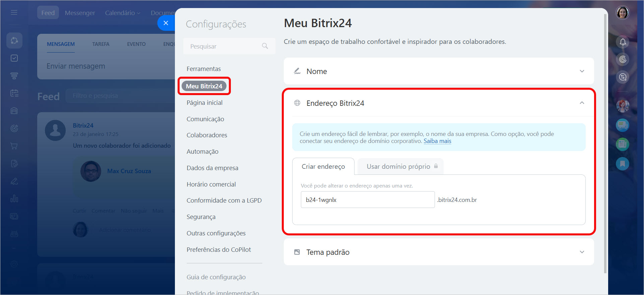The width and height of the screenshot is (644, 295).
Task: Click the globe icon beside Endereço Bitrix24
Action: [x=297, y=103]
